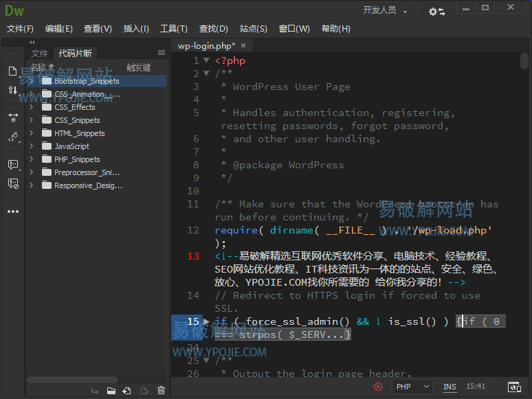
Task: Click the Remove Comment toolbar icon
Action: pos(12,183)
